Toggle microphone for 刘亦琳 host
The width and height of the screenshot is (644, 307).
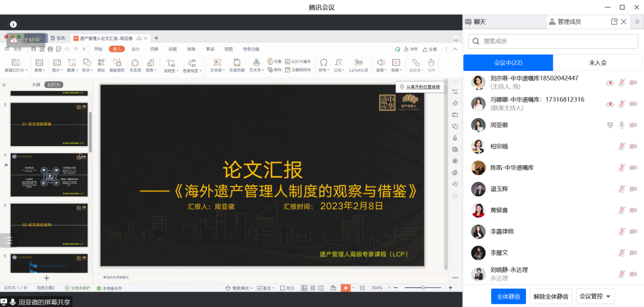coord(622,82)
